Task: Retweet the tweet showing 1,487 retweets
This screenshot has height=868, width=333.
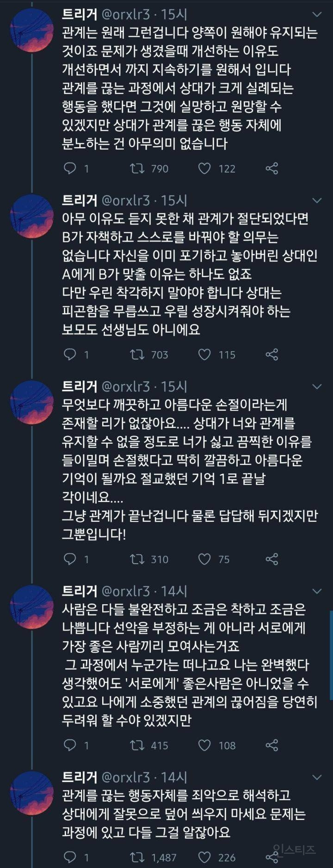Action: pyautogui.click(x=137, y=857)
